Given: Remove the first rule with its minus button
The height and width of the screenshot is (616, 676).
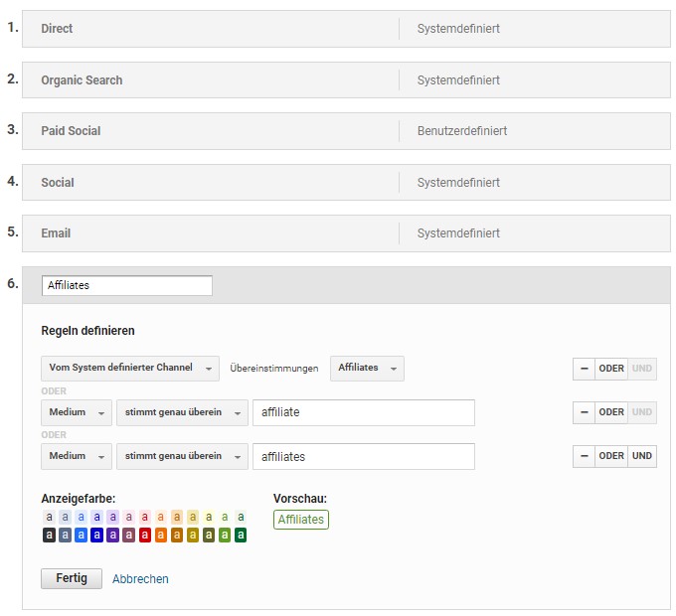Looking at the screenshot, I should [584, 369].
